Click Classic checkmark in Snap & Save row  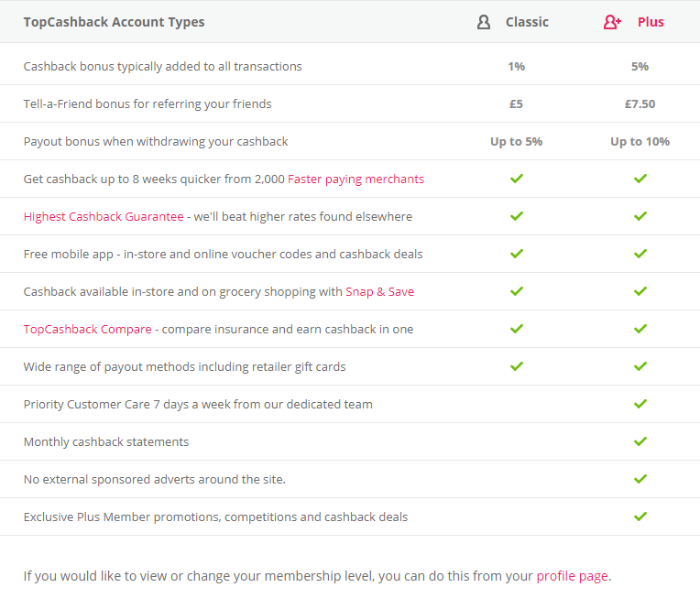517,291
